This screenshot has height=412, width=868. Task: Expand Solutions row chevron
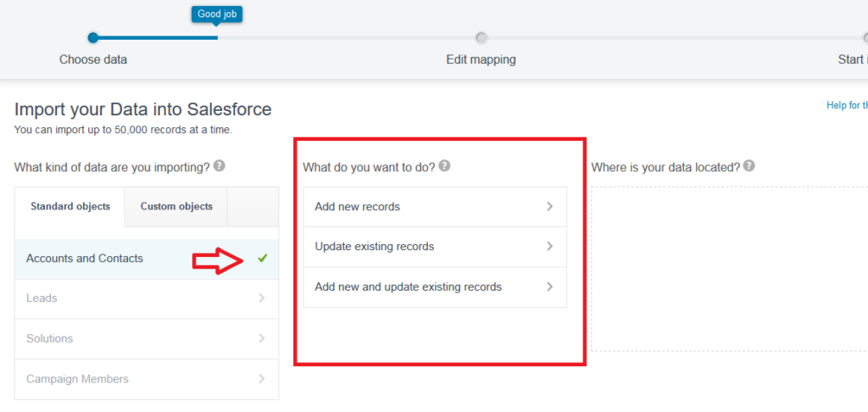coord(262,338)
